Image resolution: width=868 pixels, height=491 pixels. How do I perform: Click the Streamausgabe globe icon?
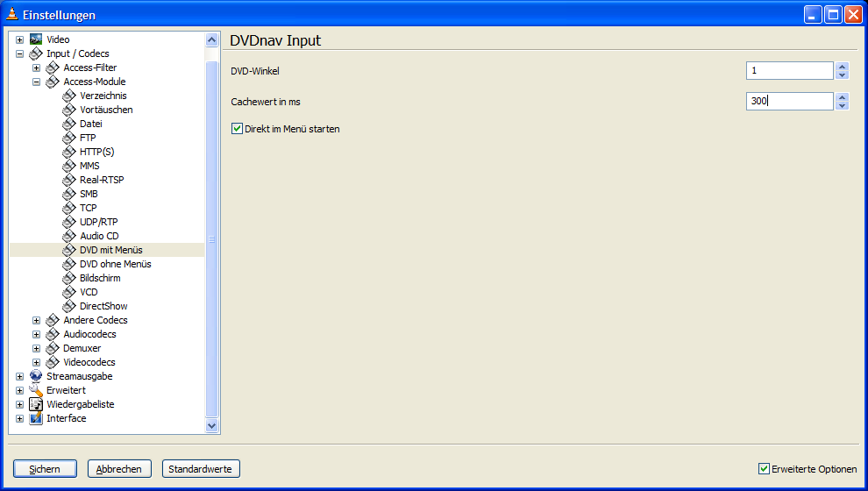[x=36, y=376]
